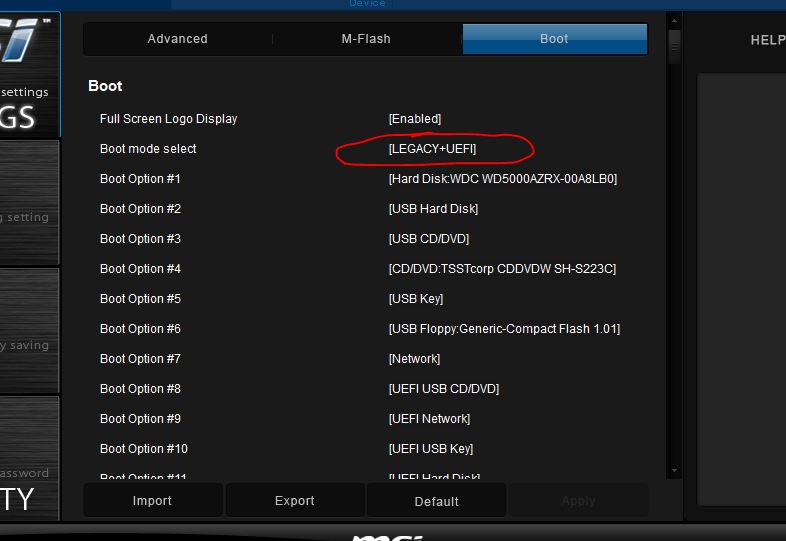Open the energy saving sidebar tile
The image size is (786, 541).
point(28,330)
